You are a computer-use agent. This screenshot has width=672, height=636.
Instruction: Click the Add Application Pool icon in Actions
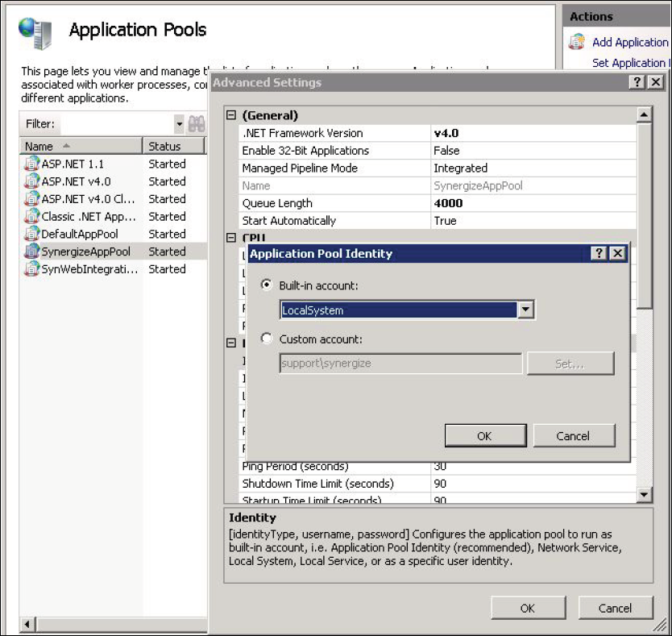pyautogui.click(x=577, y=42)
